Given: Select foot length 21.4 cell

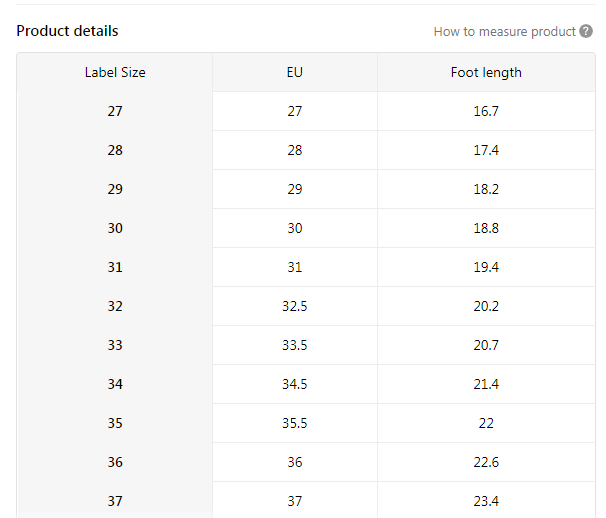Looking at the screenshot, I should [486, 384].
